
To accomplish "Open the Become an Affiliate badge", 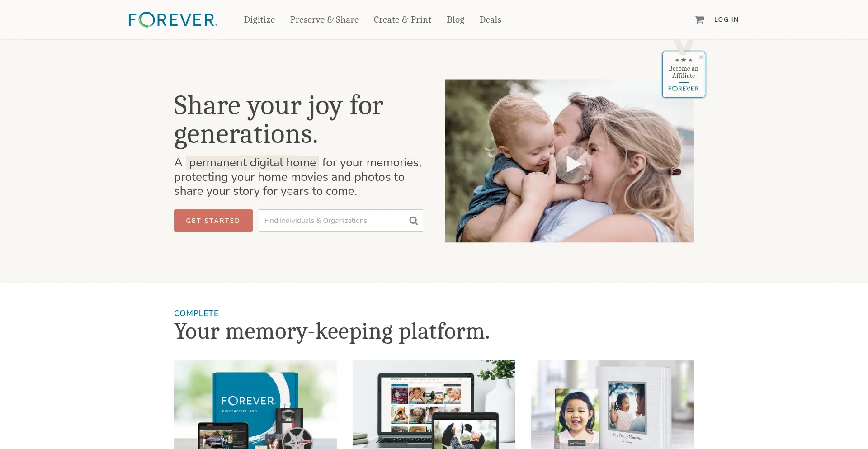I will (x=684, y=75).
